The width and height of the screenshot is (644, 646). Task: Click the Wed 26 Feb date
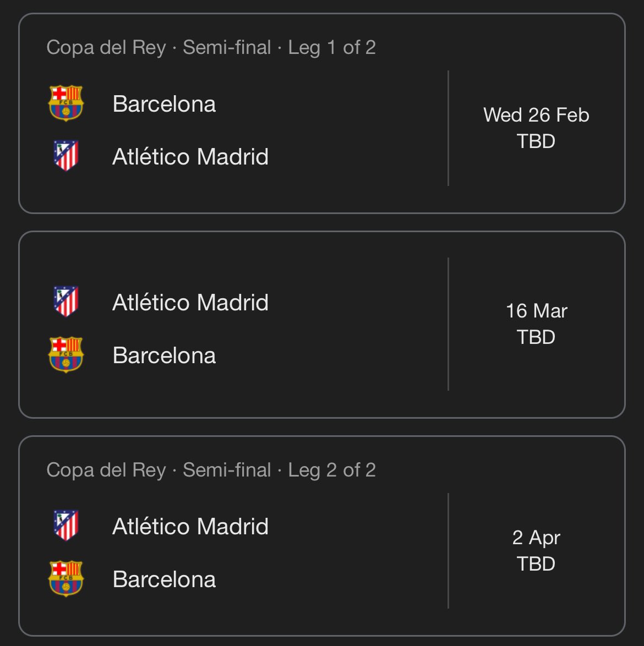(536, 115)
